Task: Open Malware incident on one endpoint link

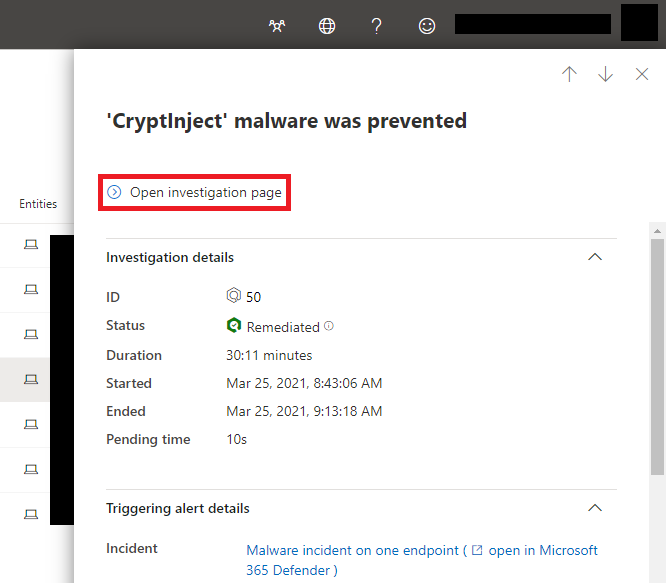Action: (353, 550)
